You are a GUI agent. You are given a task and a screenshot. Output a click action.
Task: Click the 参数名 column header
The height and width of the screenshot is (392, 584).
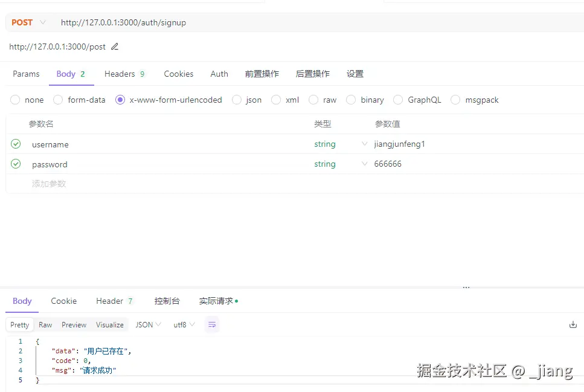(41, 124)
